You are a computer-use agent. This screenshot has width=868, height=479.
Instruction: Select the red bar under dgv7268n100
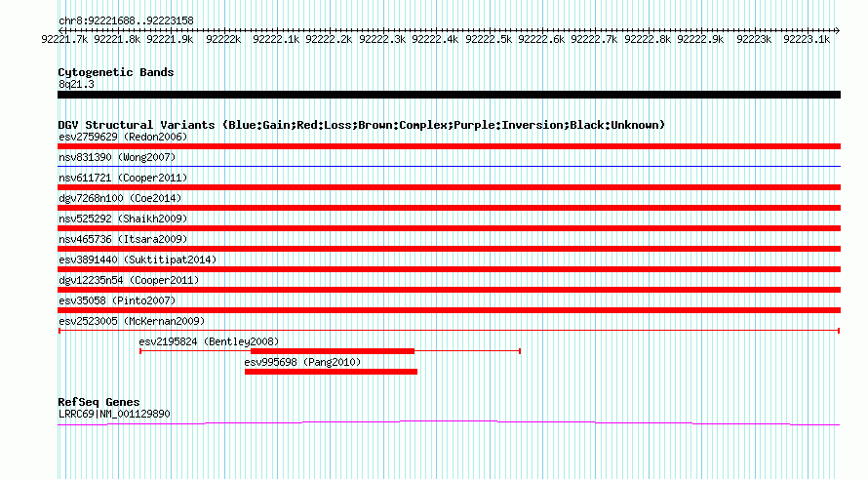pyautogui.click(x=449, y=208)
